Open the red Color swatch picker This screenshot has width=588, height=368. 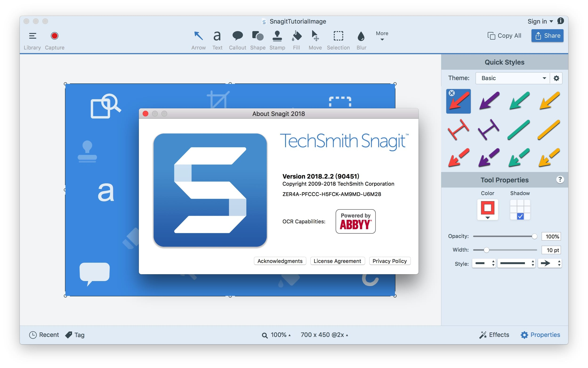click(487, 209)
